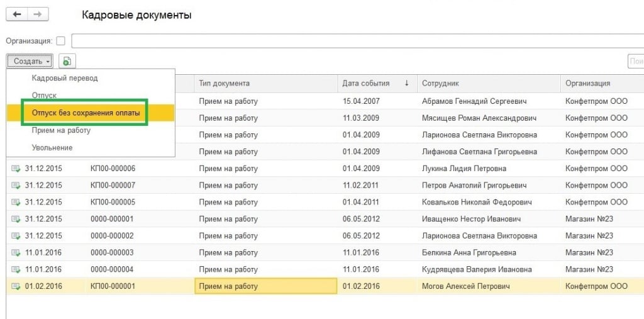Click document icon for 0000-000003 row
This screenshot has width=644, height=319.
pyautogui.click(x=16, y=253)
